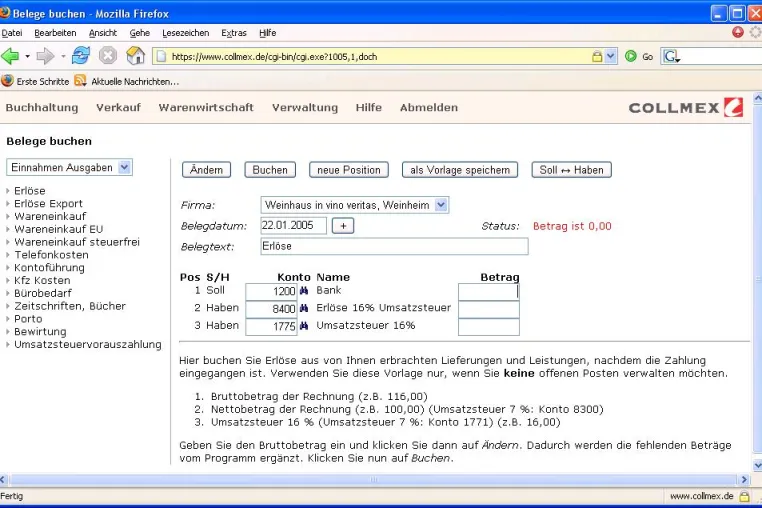This screenshot has height=508, width=762.
Task: Open the Verwaltung navigation menu
Action: tap(305, 107)
